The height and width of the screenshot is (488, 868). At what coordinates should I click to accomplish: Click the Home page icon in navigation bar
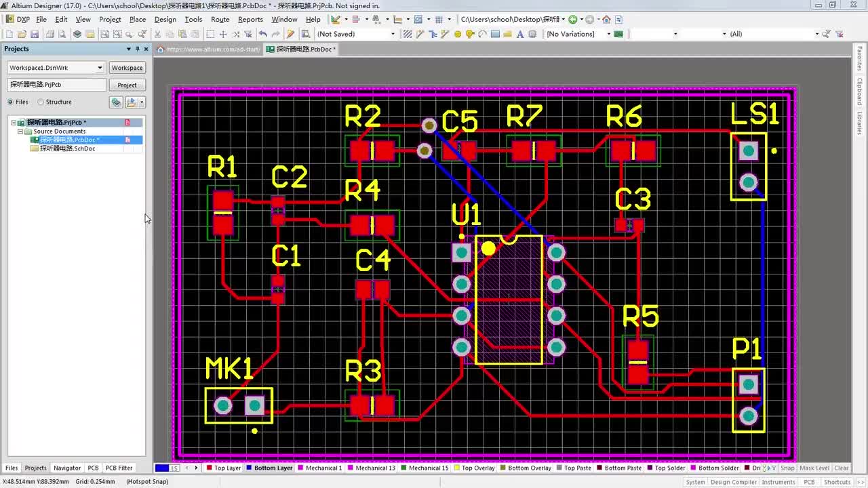[606, 19]
